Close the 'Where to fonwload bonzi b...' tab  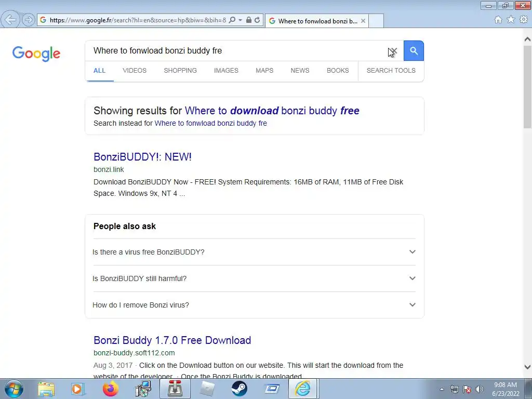tap(363, 21)
